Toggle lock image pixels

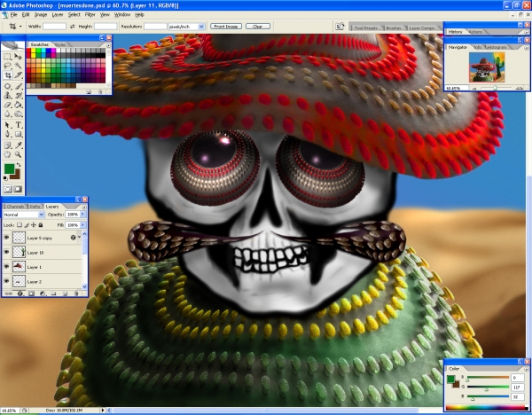click(27, 225)
